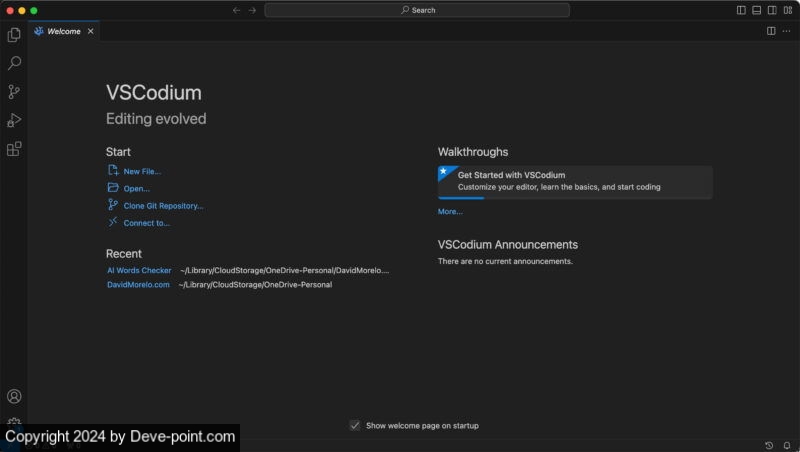Toggle the bottom panel layout button
The image size is (800, 452).
click(756, 10)
